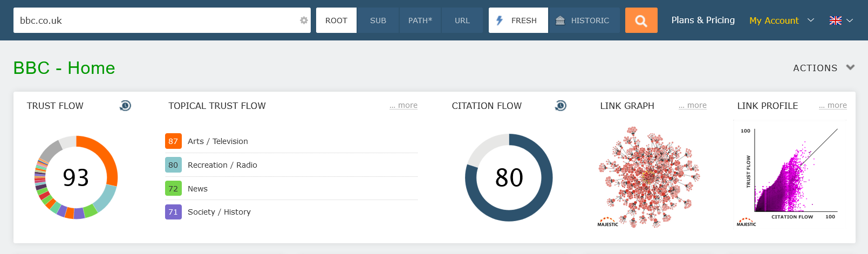
Task: Click the teal 80 Recreation/Radio badge
Action: click(173, 165)
